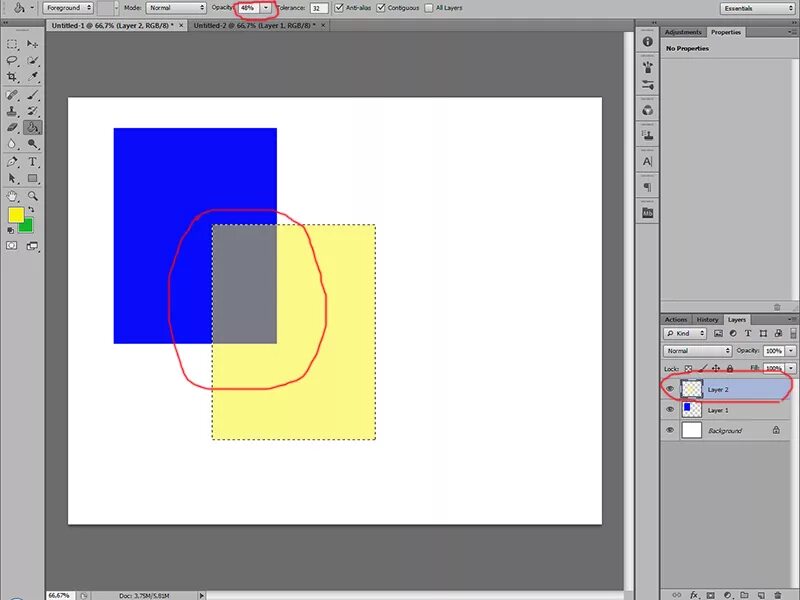Select the Rectangular Marquee tool
Image resolution: width=800 pixels, height=600 pixels.
[12, 44]
